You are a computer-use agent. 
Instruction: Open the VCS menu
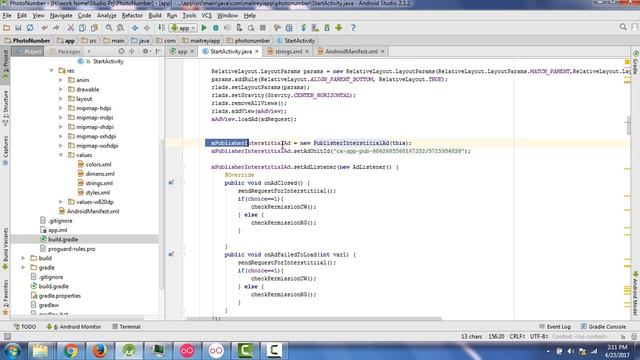pyautogui.click(x=207, y=16)
